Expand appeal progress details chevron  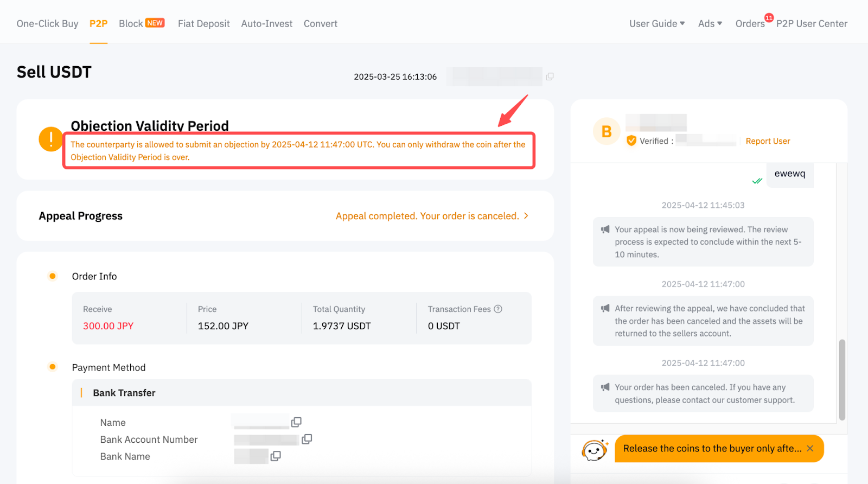526,216
